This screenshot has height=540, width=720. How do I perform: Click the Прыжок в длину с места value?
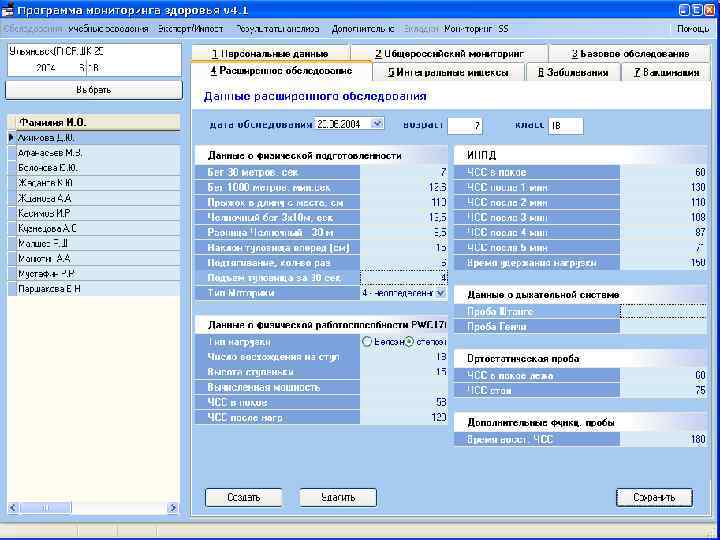pos(404,202)
